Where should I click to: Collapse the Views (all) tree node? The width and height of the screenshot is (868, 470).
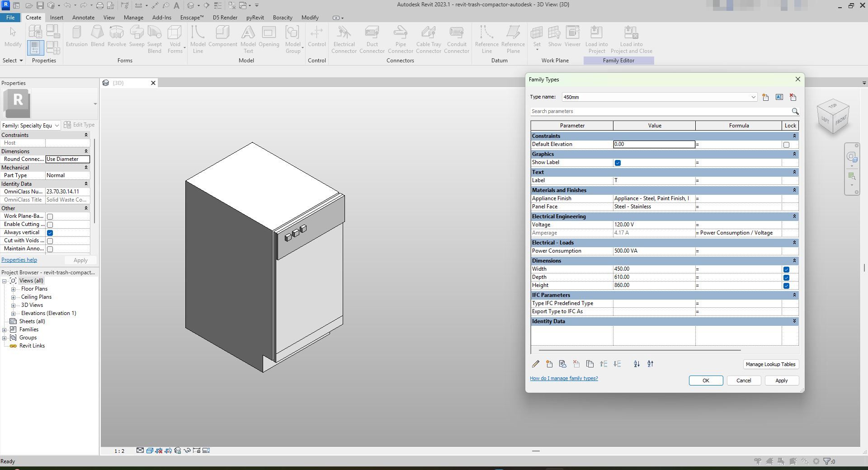tap(5, 281)
